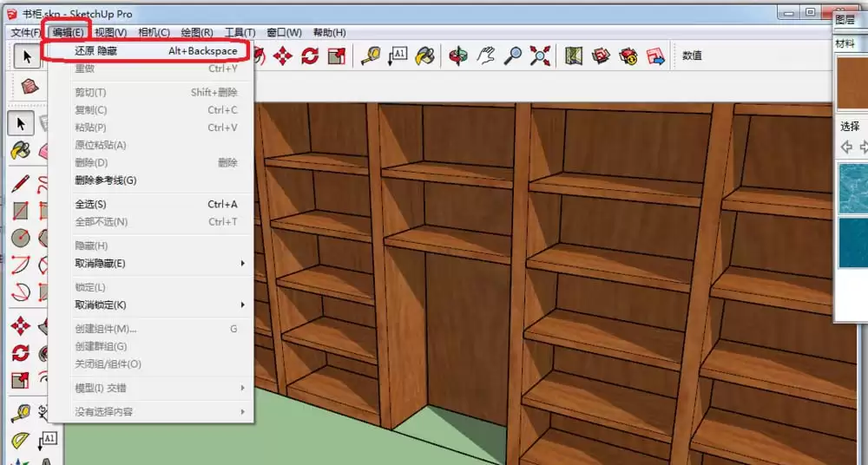Screen dimensions: 868x465
Task: Select the Pie arc tool
Action: coord(21,291)
